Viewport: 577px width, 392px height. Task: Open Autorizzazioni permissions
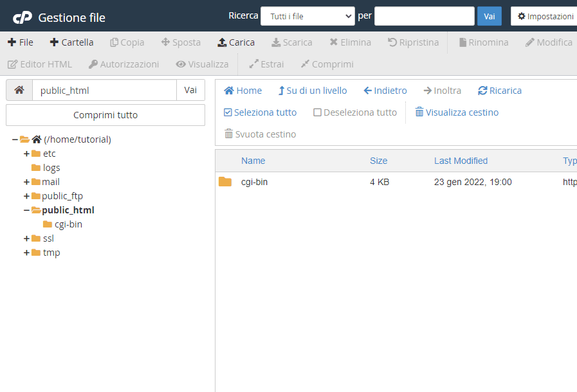(124, 64)
